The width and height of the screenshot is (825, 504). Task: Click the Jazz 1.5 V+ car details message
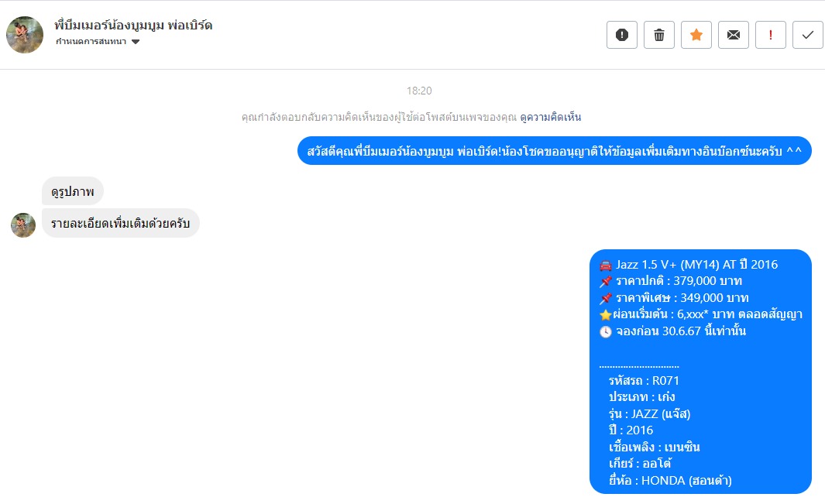tap(700, 372)
